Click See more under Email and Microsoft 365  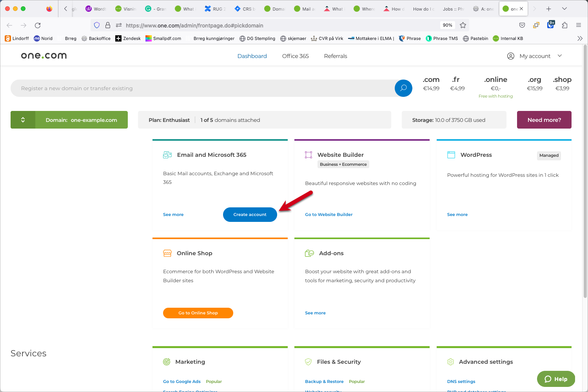point(173,214)
